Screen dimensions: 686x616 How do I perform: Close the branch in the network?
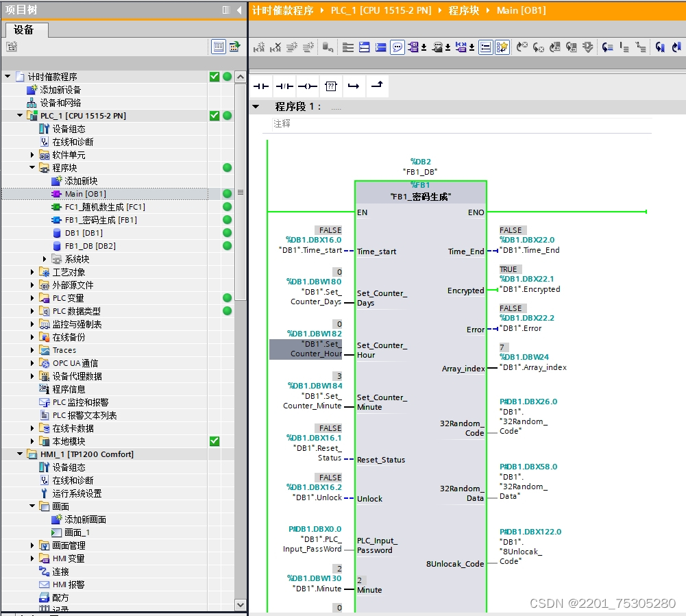(377, 85)
